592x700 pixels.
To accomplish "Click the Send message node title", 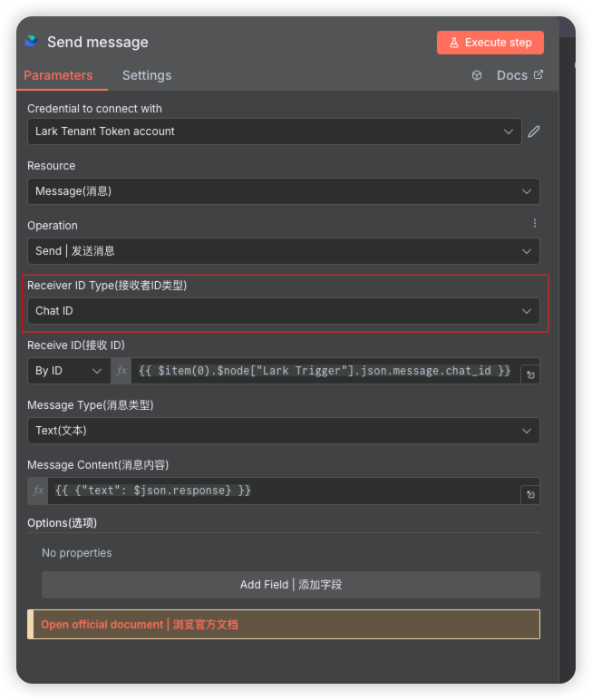I will [98, 42].
